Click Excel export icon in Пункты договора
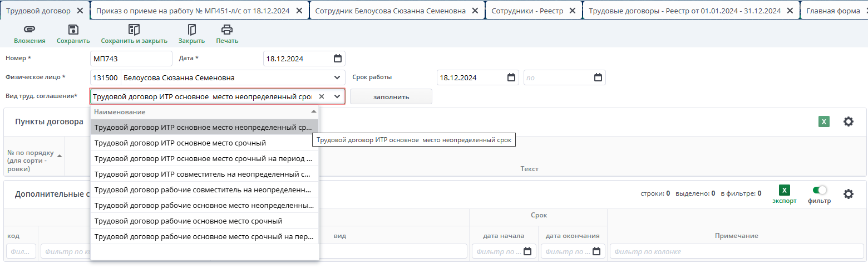This screenshot has height=267, width=868. click(823, 122)
